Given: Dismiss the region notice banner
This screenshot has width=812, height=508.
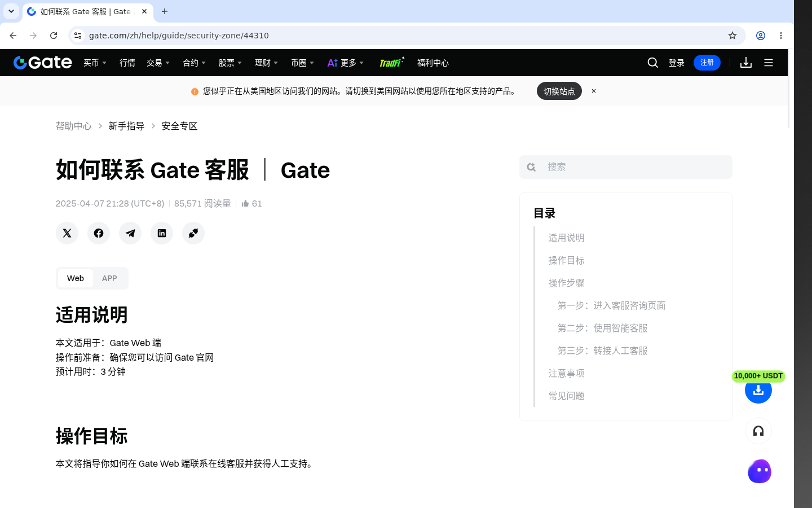Looking at the screenshot, I should [594, 91].
